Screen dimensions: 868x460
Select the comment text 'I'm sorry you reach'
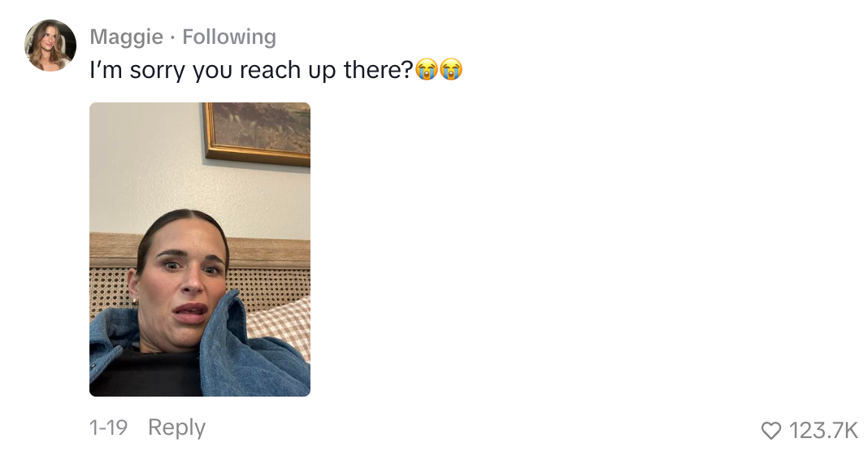tap(195, 71)
